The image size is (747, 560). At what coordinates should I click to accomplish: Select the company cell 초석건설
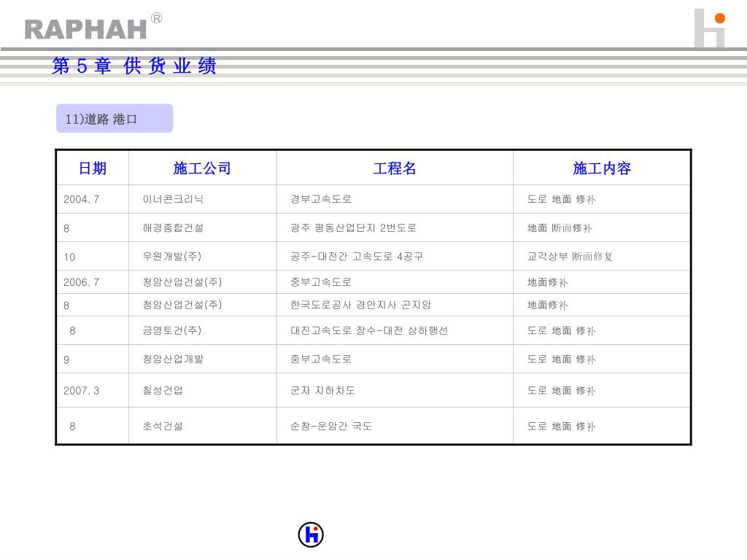163,426
